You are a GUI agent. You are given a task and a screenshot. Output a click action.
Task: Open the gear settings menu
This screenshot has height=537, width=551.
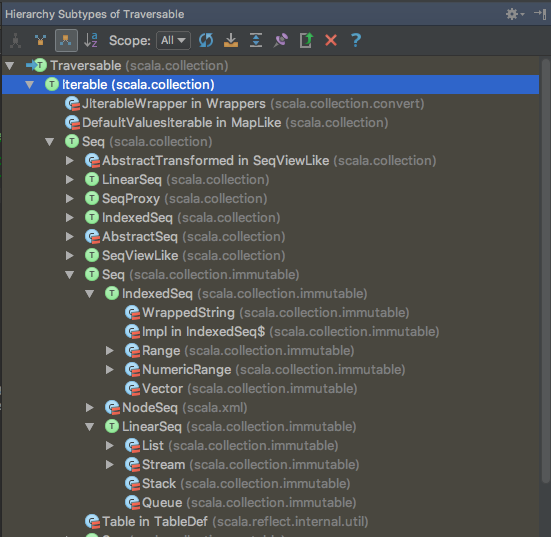point(515,14)
